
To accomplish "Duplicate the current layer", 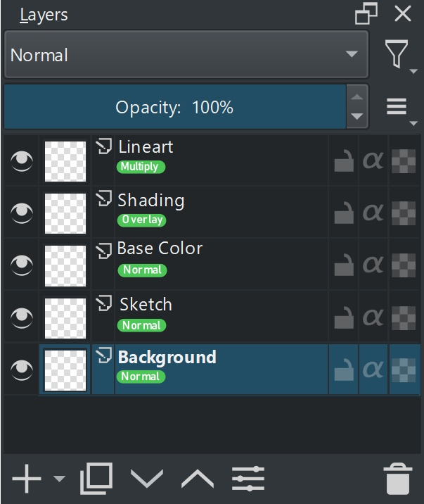I will pyautogui.click(x=96, y=479).
